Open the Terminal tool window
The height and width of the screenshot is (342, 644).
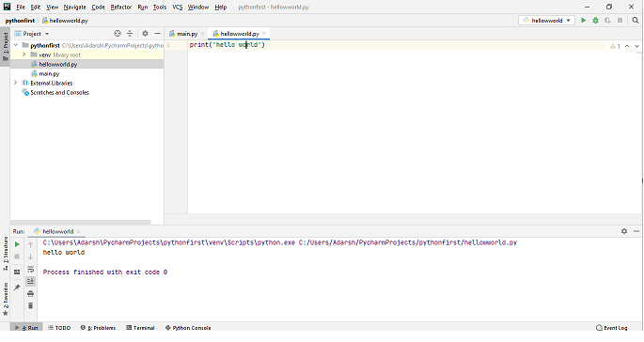[x=140, y=328]
